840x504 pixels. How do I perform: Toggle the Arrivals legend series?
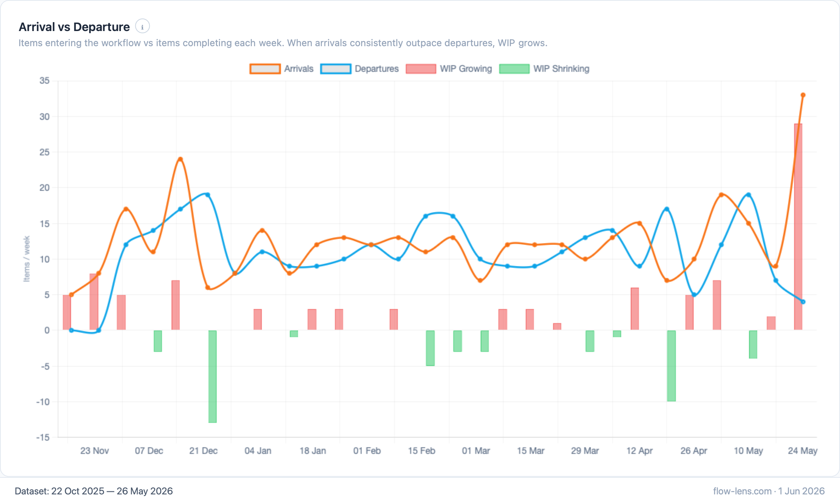(x=282, y=69)
